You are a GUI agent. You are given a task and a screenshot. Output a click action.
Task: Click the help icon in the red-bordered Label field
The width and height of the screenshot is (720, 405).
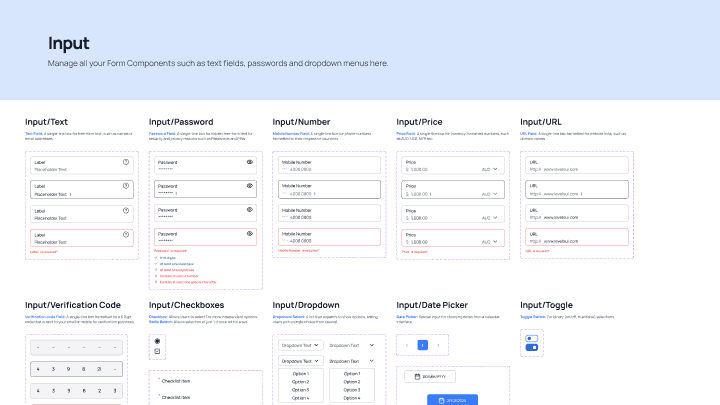click(x=126, y=235)
